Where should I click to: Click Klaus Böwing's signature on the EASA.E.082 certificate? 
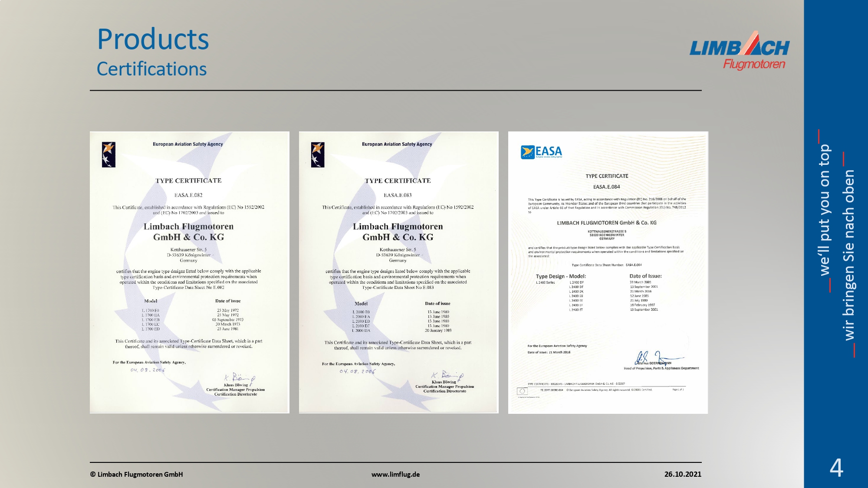coord(239,378)
